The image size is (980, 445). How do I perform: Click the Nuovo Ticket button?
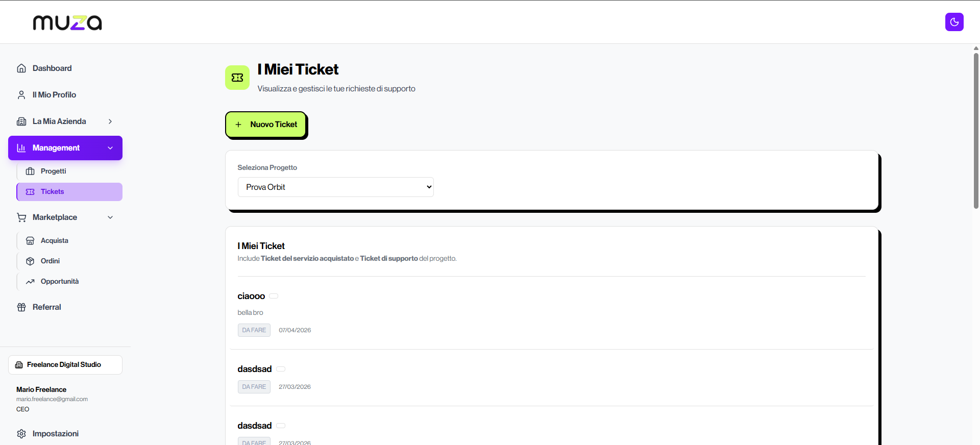coord(265,125)
